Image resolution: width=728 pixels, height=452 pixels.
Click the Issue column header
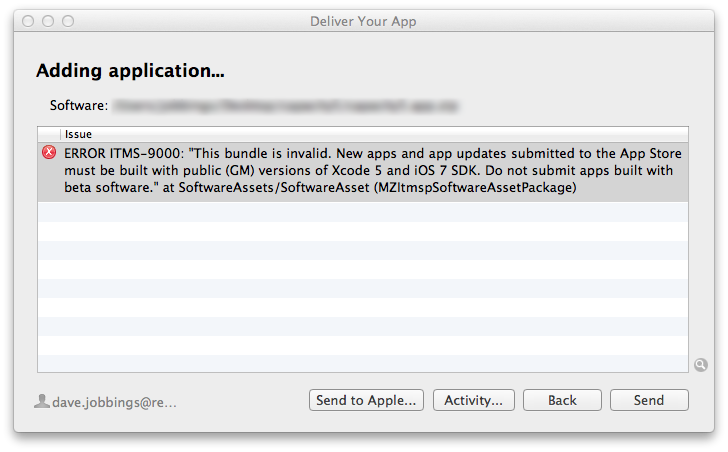click(x=78, y=135)
